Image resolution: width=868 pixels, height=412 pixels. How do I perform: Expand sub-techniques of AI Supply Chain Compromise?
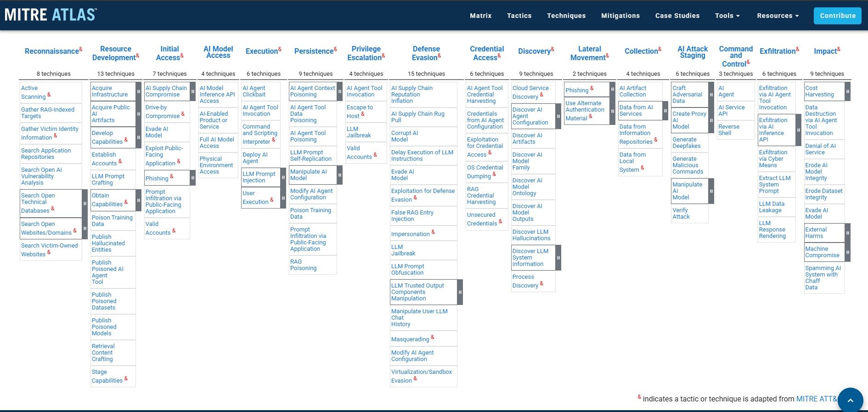pyautogui.click(x=193, y=91)
